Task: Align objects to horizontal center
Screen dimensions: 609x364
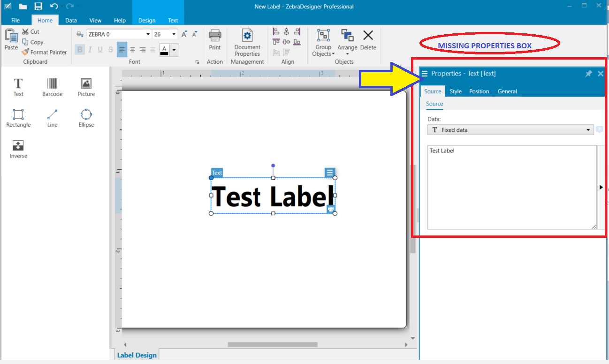Action: pos(286,32)
